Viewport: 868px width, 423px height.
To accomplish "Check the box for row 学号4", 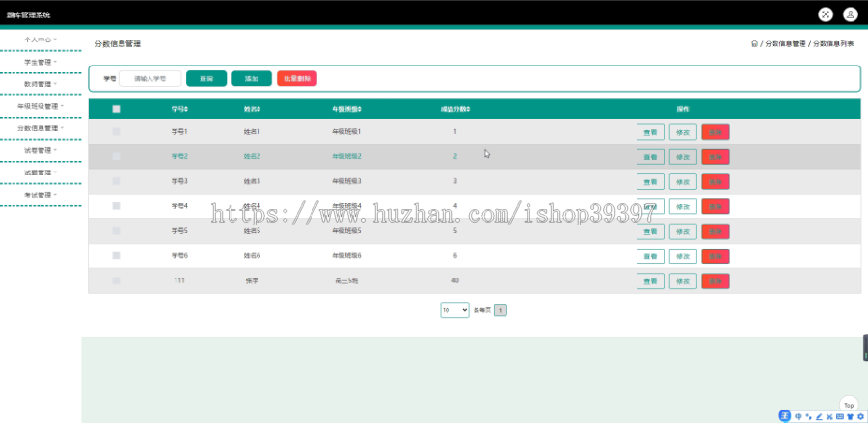I will pos(116,206).
